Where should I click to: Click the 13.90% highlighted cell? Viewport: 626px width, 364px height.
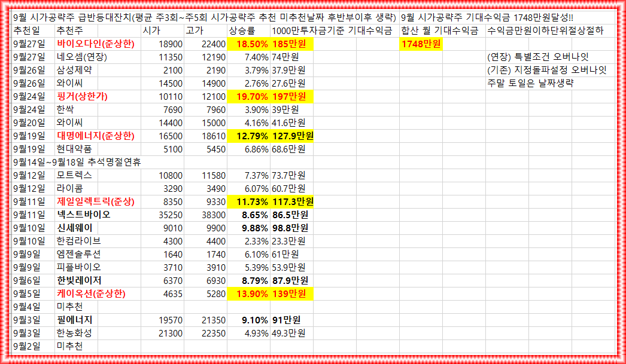(x=248, y=294)
